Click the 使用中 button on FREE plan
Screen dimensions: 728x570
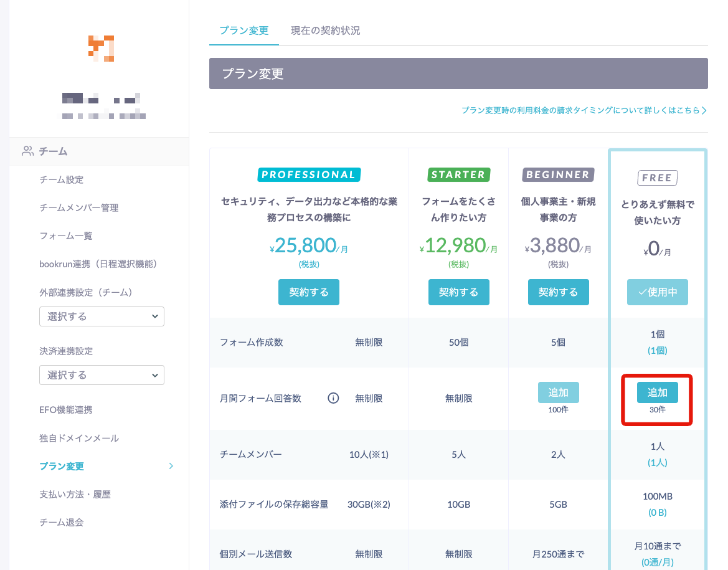coord(657,292)
